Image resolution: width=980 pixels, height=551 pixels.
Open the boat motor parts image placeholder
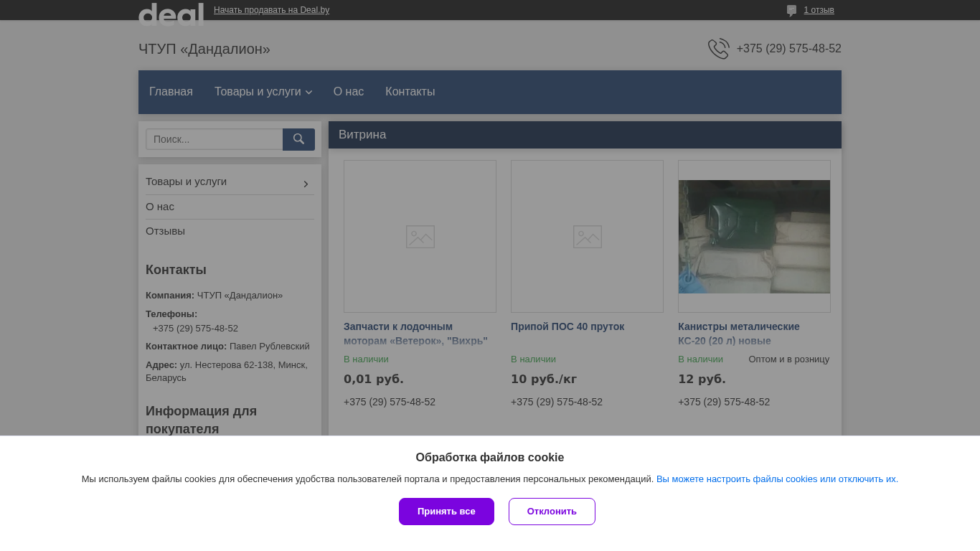(x=420, y=236)
